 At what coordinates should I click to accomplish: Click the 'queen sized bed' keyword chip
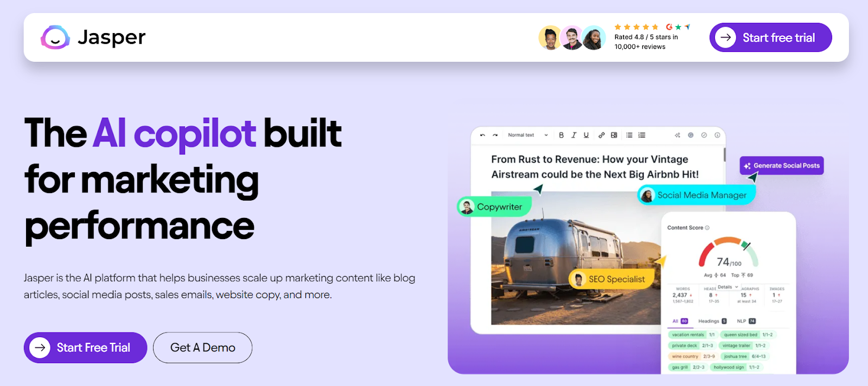point(747,334)
